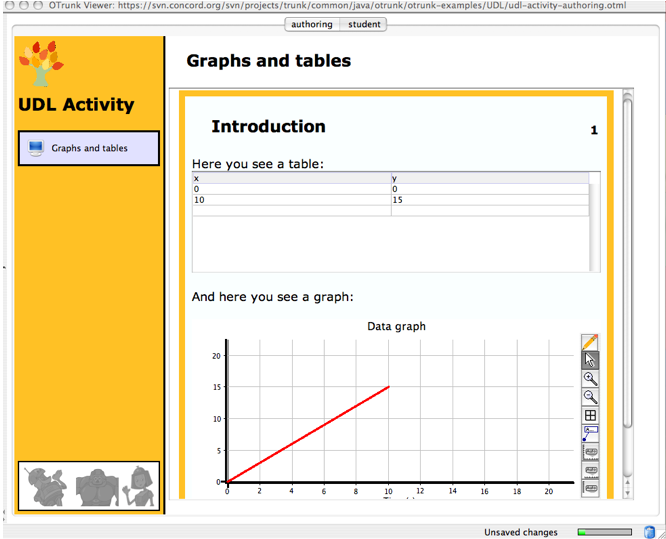Viewport: 666px width, 539px height.
Task: Click the 'Here you see a table:' text
Action: click(x=257, y=164)
